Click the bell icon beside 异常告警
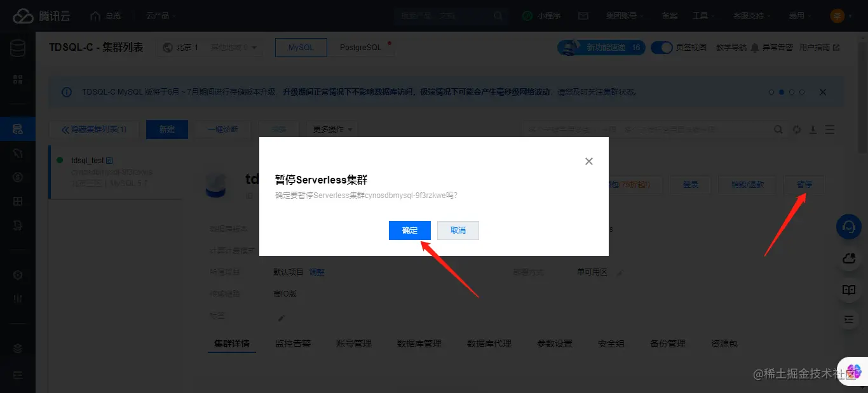Image resolution: width=868 pixels, height=393 pixels. tap(755, 48)
